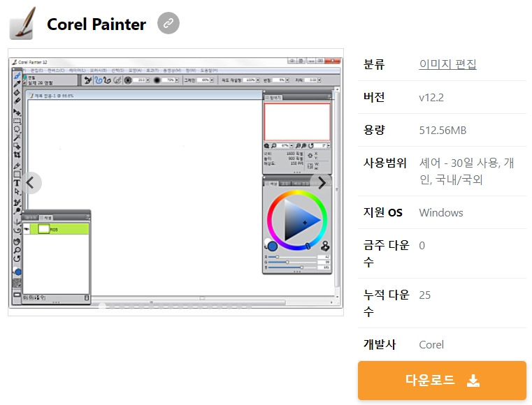Viewport: 532px width, 405px height.
Task: Click the trash icon in the layers panel
Action: pyautogui.click(x=87, y=297)
